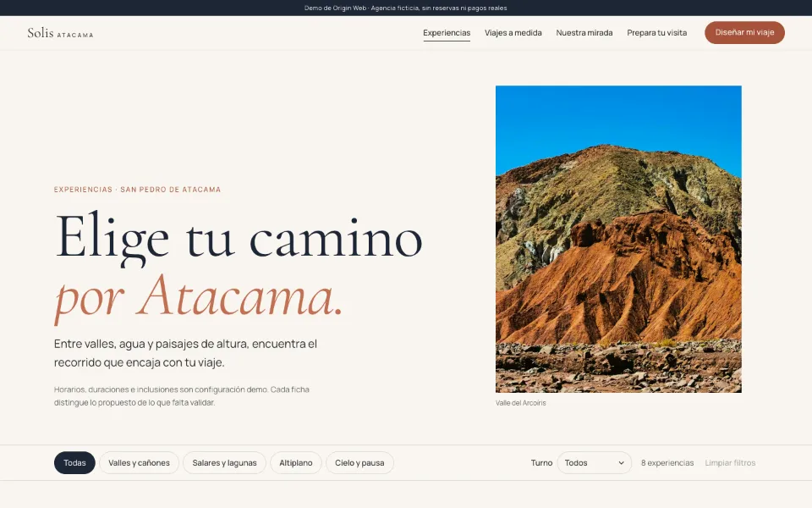Viewport: 812px width, 508px height.
Task: Click the Elige tu camino heading
Action: (239, 239)
